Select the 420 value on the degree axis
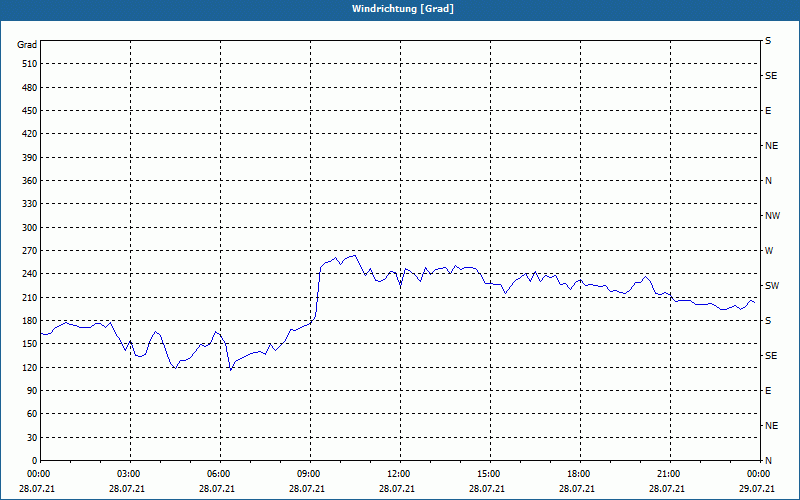Screen dimensions: 800x500 (x=30, y=134)
